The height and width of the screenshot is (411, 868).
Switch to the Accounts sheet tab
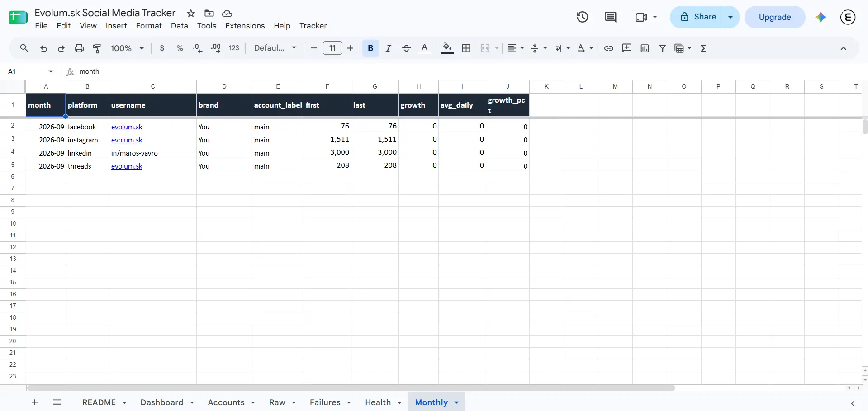[226, 402]
